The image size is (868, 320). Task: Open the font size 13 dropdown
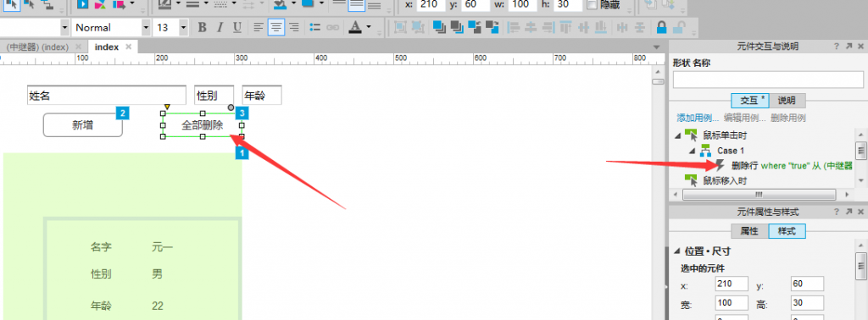click(184, 28)
